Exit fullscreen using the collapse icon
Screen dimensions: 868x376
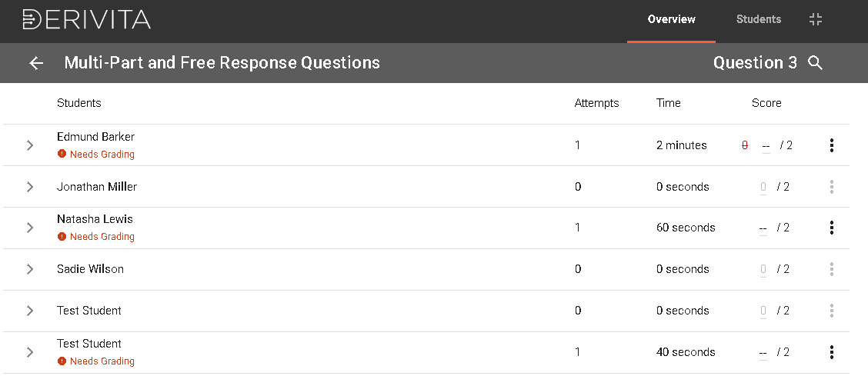[x=816, y=20]
